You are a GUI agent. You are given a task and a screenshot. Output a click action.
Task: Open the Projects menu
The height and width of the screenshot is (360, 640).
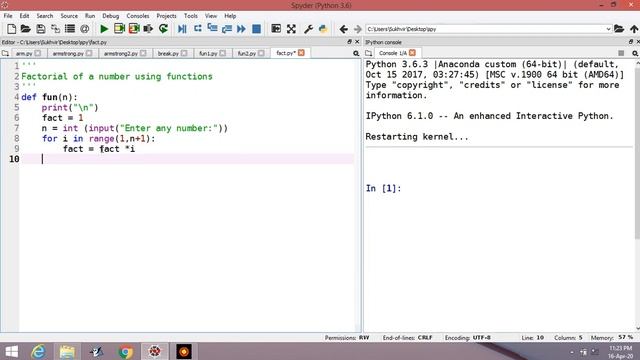click(167, 16)
